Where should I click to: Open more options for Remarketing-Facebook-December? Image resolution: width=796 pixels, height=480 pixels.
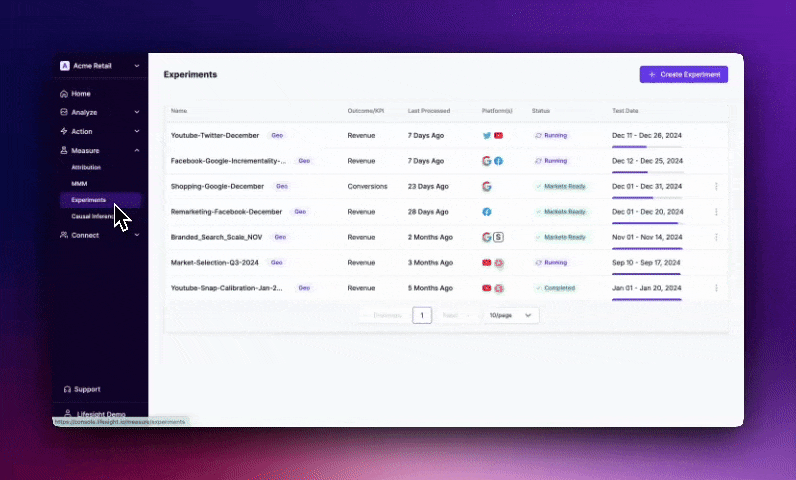(x=716, y=212)
